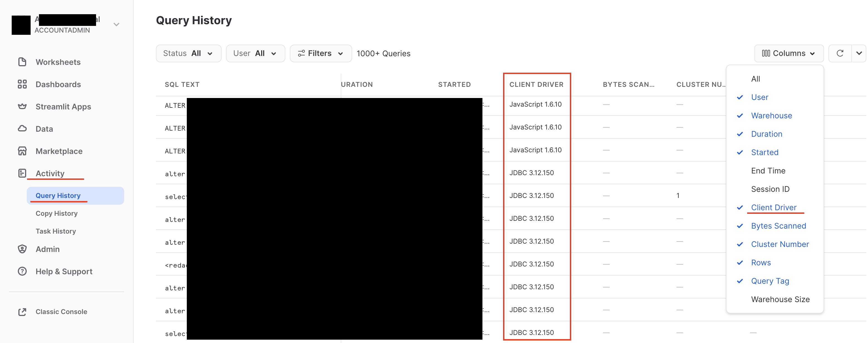Click the Data cloud icon
868x343 pixels.
[22, 129]
